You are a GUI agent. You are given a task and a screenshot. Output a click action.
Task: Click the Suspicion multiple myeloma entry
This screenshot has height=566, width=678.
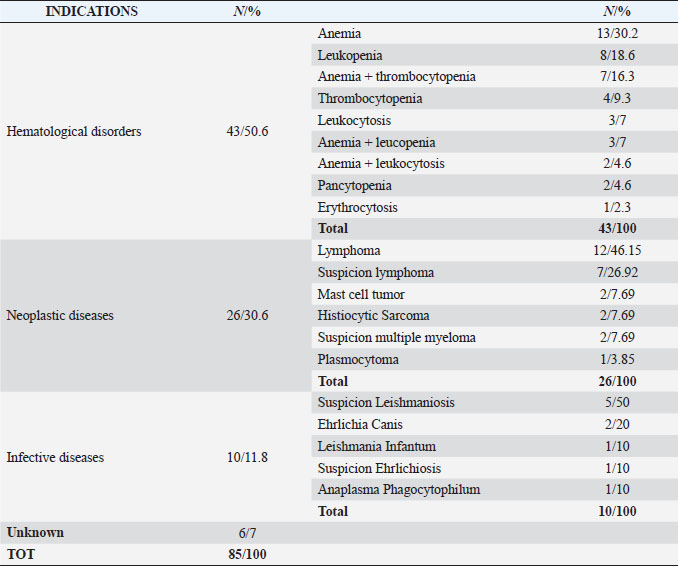coord(397,338)
